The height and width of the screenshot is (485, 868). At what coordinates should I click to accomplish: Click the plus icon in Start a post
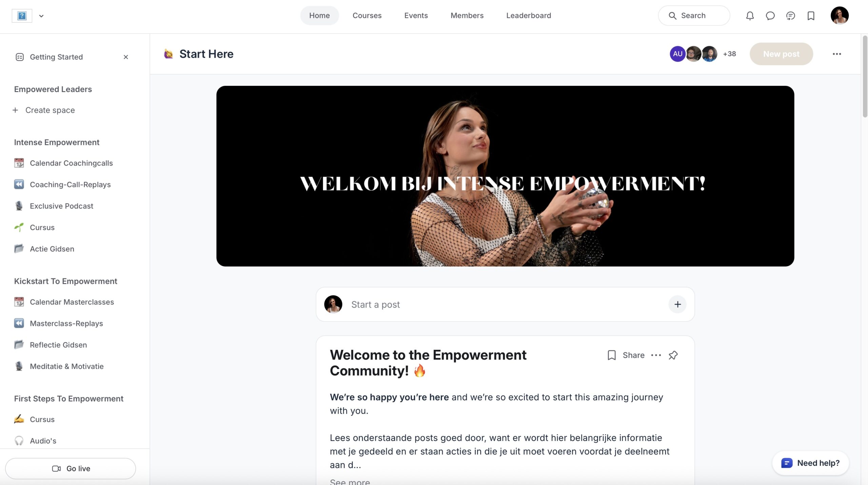tap(677, 304)
